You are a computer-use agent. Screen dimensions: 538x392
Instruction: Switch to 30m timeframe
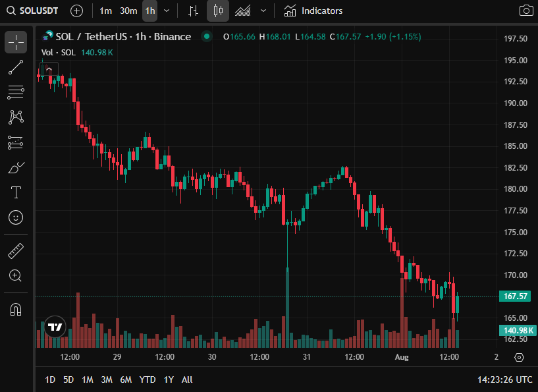click(x=128, y=11)
